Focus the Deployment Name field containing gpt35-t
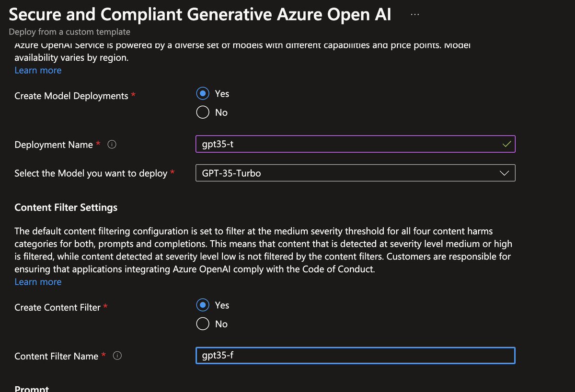Image resolution: width=575 pixels, height=392 pixels. [x=355, y=144]
